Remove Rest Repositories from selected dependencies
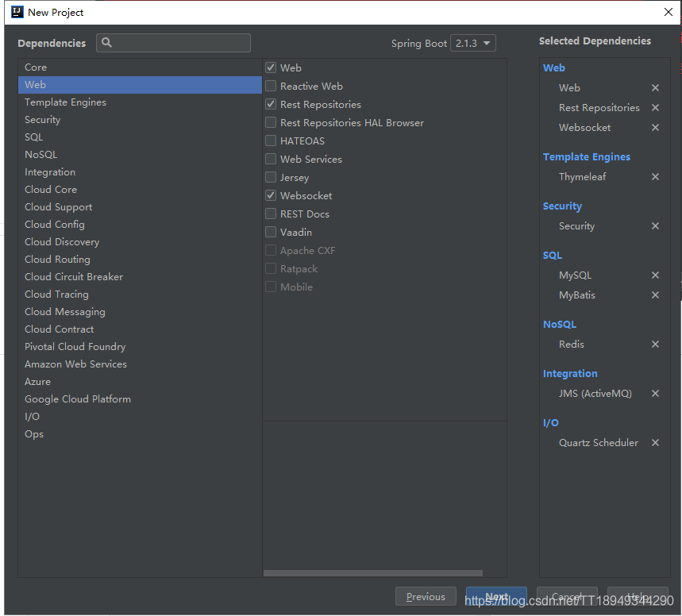The width and height of the screenshot is (682, 616). point(655,107)
